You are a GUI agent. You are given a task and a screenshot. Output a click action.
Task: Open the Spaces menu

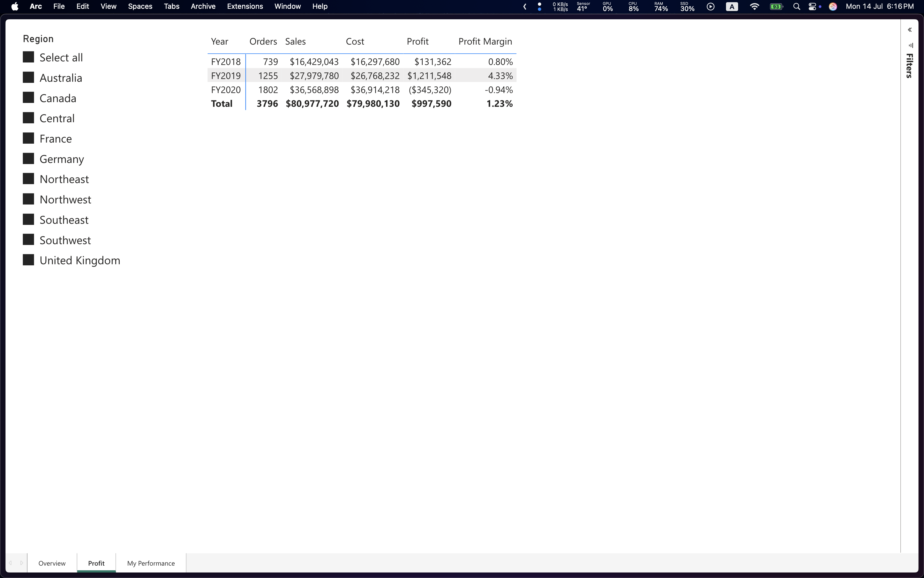(x=140, y=7)
